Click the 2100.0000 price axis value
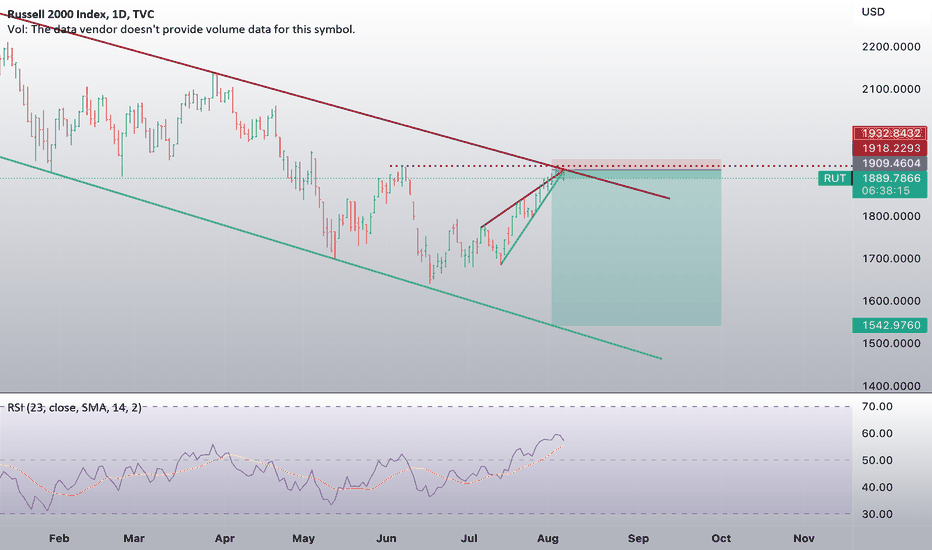932x550 pixels. (891, 89)
